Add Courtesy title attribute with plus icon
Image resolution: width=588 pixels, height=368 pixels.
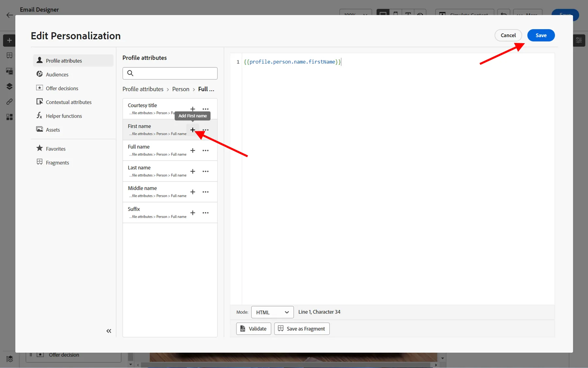click(x=193, y=109)
